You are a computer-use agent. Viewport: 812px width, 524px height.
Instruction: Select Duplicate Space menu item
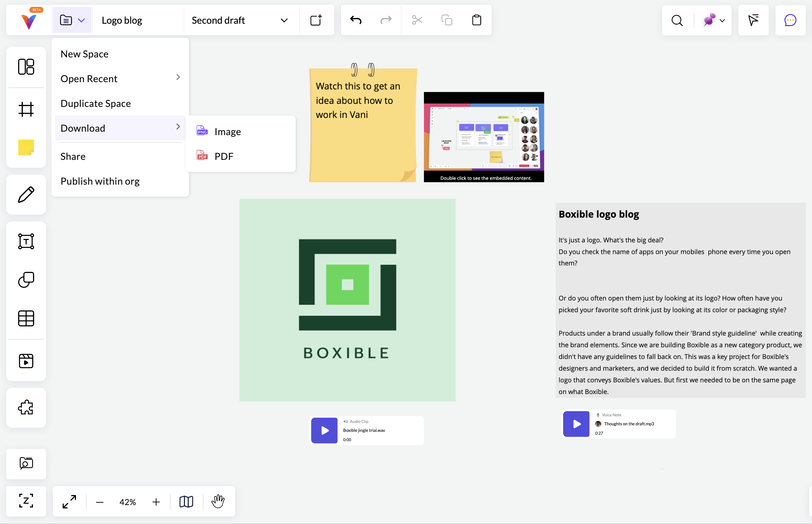[x=96, y=103]
